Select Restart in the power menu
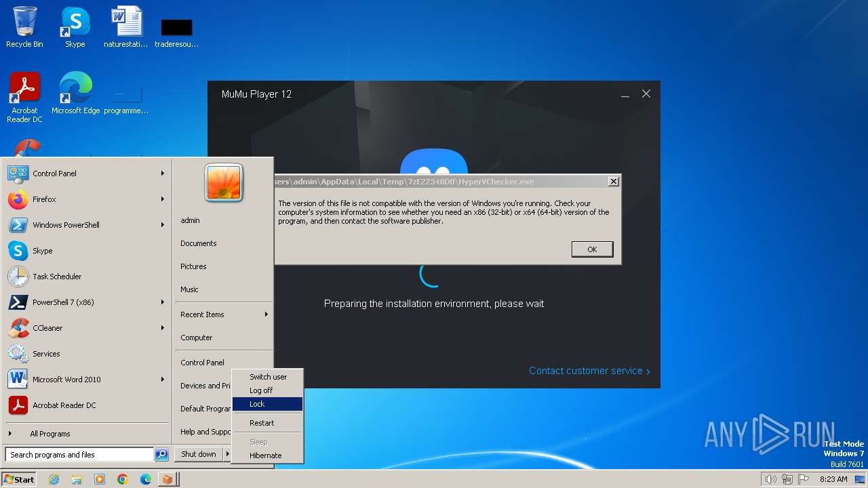This screenshot has width=868, height=488. point(267,423)
